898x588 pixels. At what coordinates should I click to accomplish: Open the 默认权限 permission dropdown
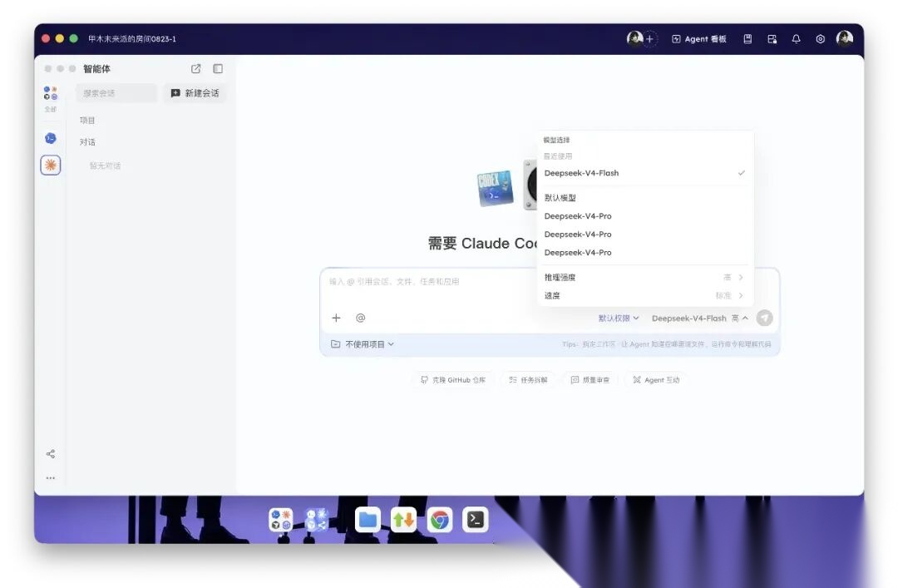(x=619, y=318)
